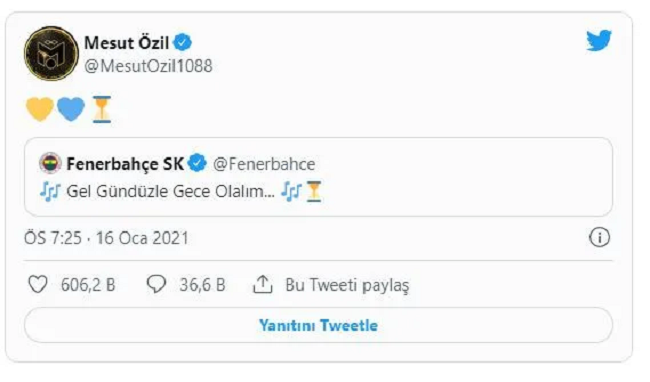Click the Twitter bird logo

coord(599,40)
